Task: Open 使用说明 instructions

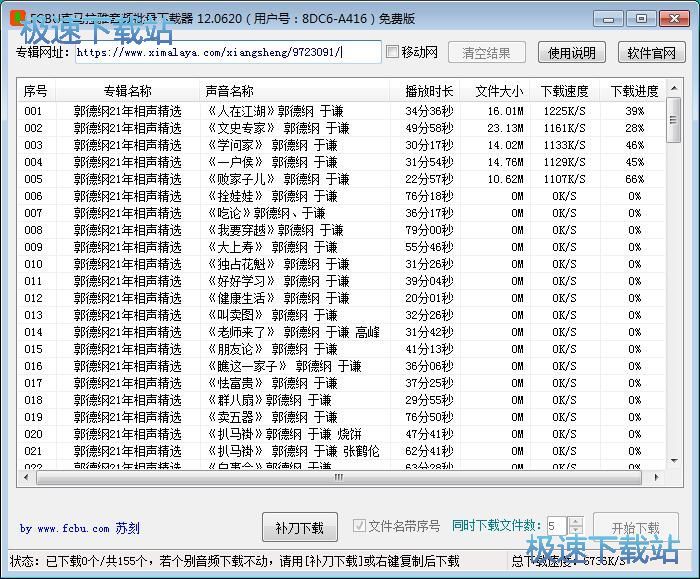Action: pos(571,53)
